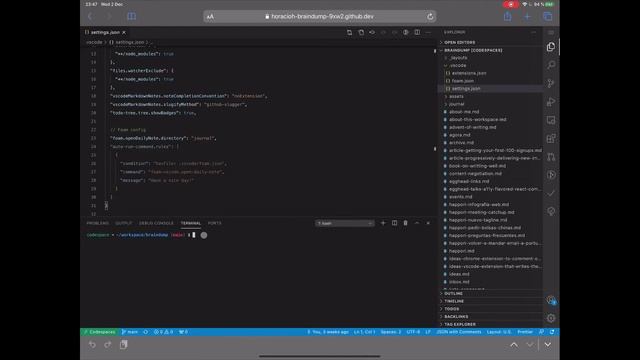Viewport: 640px width, 360px height.
Task: Open the Search view in activity bar
Action: (551, 65)
